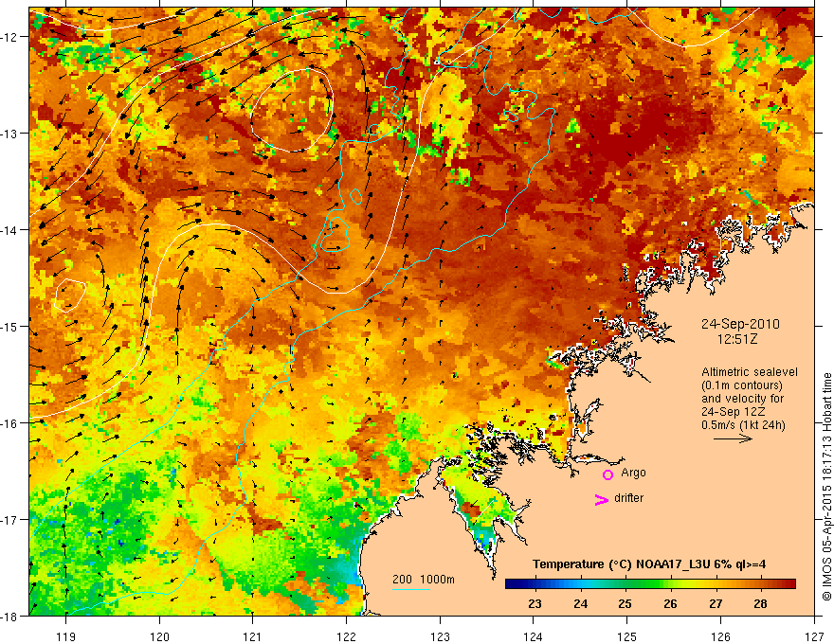Click the latitude label -15
This screenshot has width=834, height=644.
click(x=9, y=326)
